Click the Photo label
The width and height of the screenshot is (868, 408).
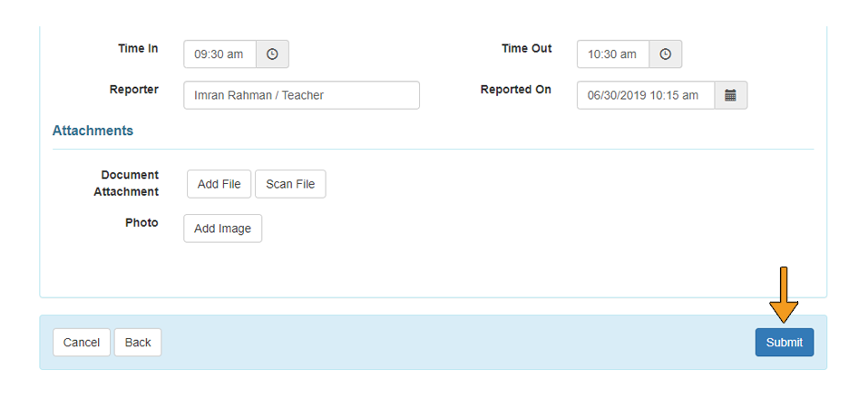[x=141, y=222]
